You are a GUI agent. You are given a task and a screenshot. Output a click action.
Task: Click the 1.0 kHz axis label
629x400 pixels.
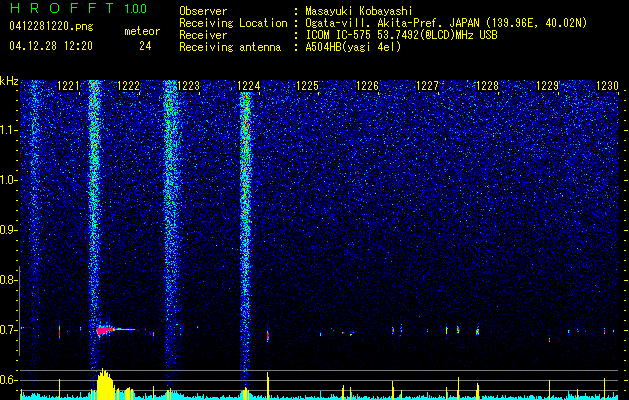[9, 180]
